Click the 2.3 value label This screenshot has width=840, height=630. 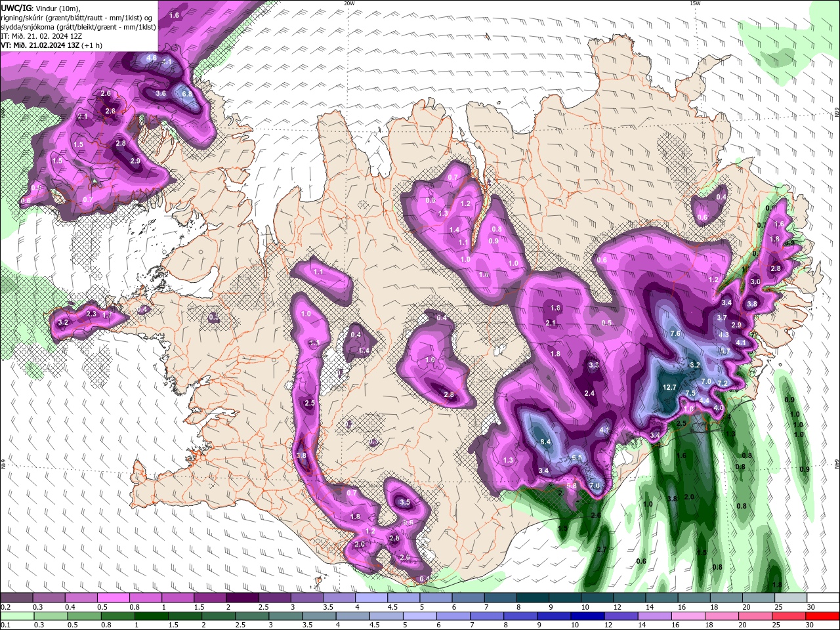(91, 314)
